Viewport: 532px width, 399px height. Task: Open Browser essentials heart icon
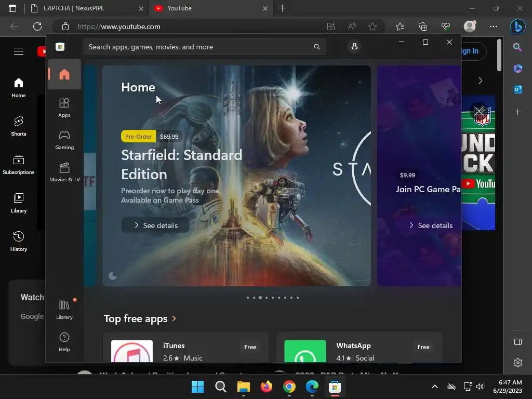coord(446,26)
